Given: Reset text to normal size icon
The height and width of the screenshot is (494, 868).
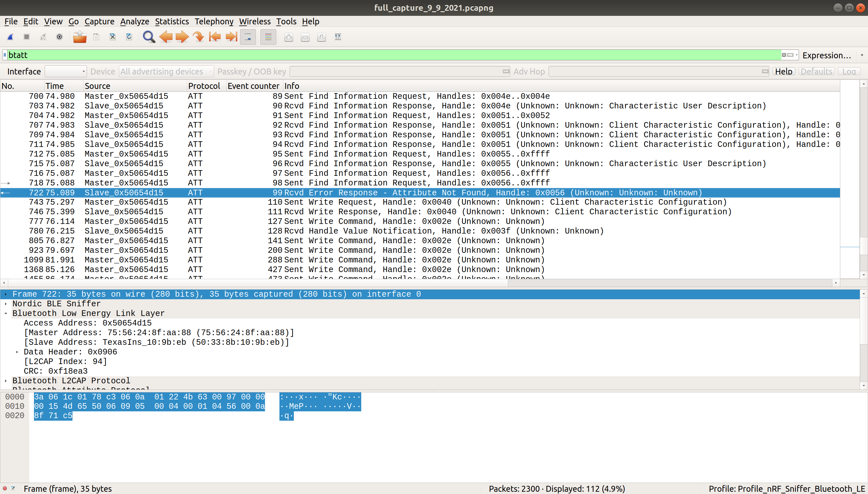Looking at the screenshot, I should (322, 37).
